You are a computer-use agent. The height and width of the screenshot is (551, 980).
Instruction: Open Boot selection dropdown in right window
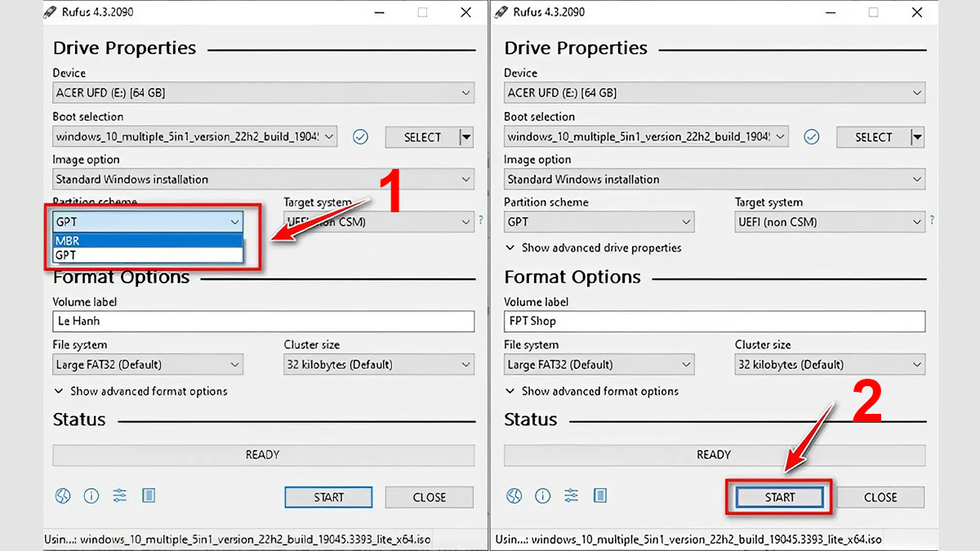tap(646, 137)
